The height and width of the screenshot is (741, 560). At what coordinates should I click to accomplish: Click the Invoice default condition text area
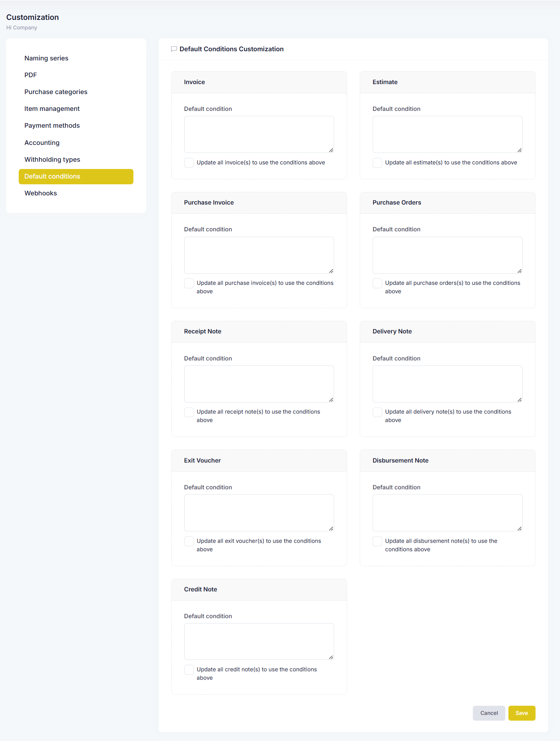(259, 135)
